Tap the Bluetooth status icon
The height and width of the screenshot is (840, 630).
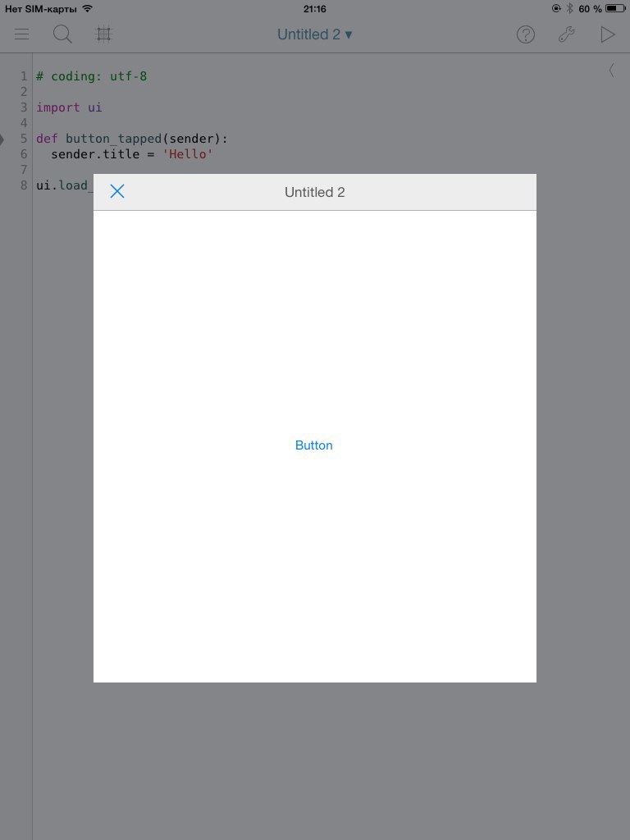point(570,8)
